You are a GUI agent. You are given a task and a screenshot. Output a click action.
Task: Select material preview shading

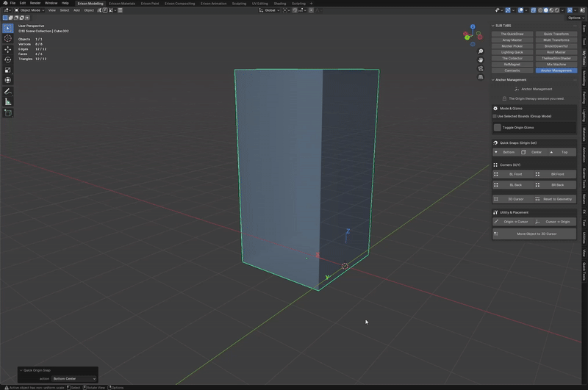pos(551,10)
